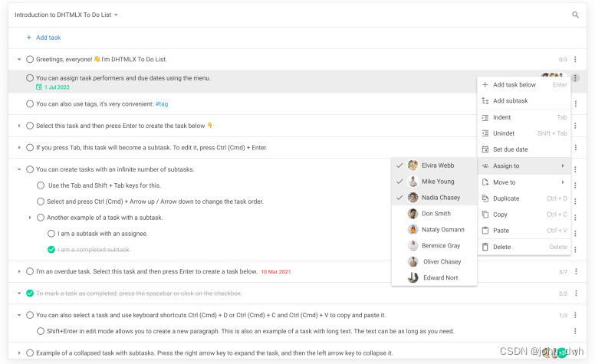Open the search magnifier icon
Image resolution: width=595 pixels, height=364 pixels.
point(575,15)
